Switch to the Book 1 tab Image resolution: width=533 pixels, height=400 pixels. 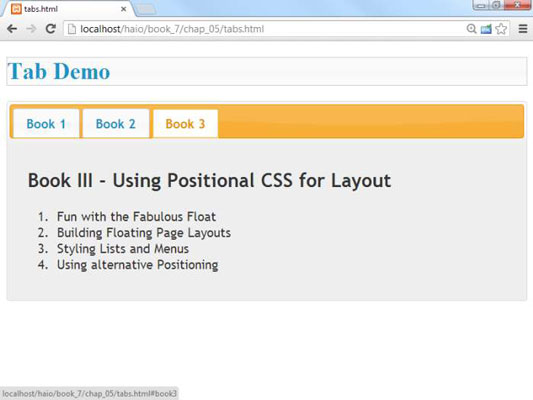(46, 124)
